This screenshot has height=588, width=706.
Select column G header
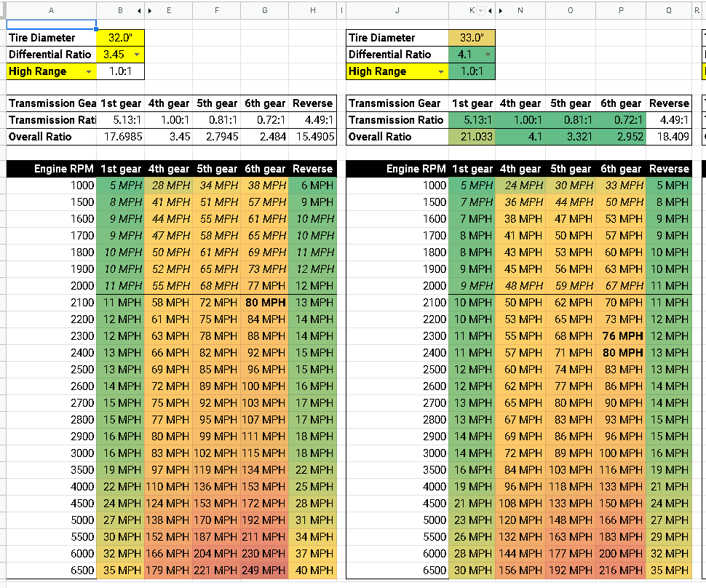(x=265, y=10)
